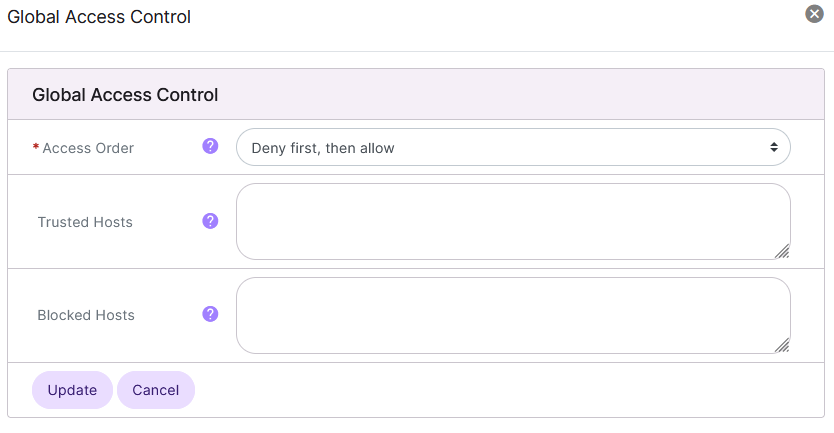This screenshot has width=834, height=433.
Task: Click the Blocked Hosts field label
Action: click(x=86, y=315)
